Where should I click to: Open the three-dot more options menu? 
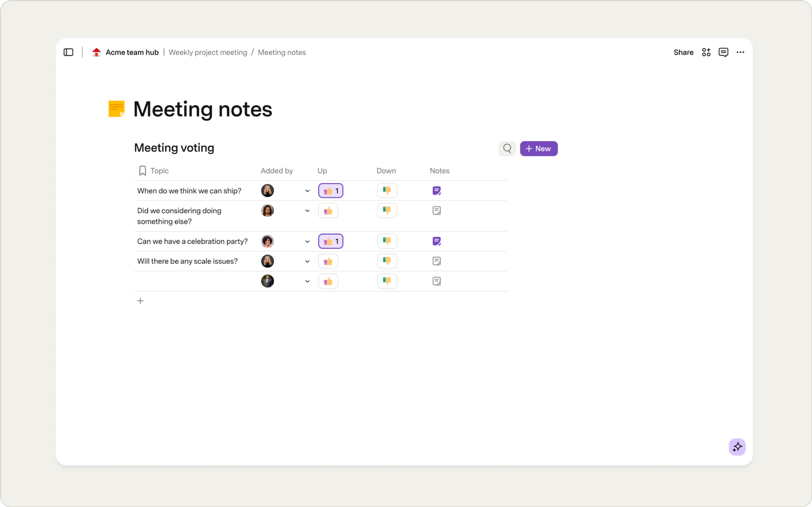click(740, 52)
